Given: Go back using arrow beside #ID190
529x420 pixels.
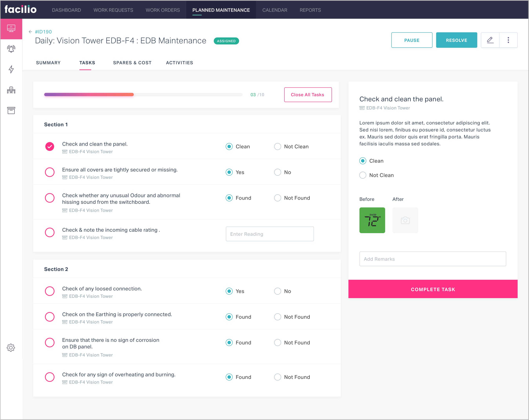Looking at the screenshot, I should [30, 32].
